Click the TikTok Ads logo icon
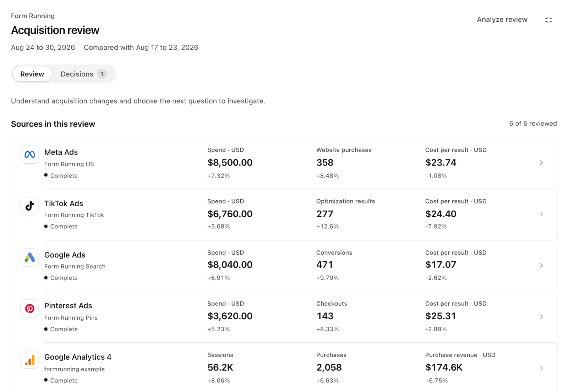568x392 pixels. [29, 206]
